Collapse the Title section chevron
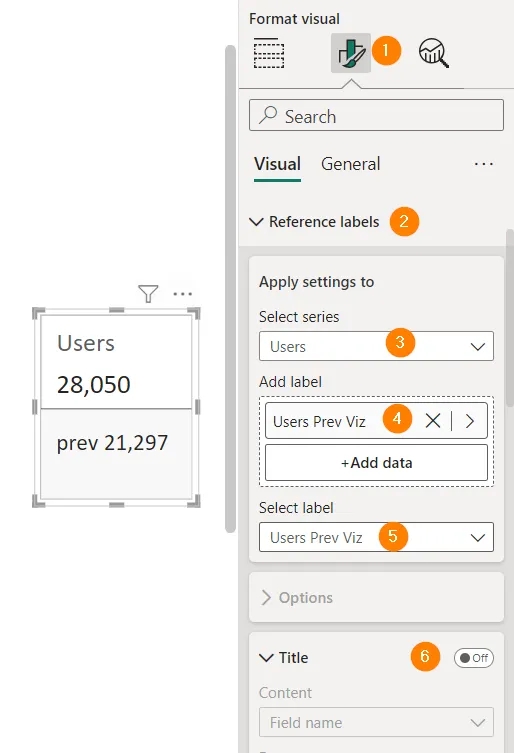The width and height of the screenshot is (514, 753). [x=266, y=657]
